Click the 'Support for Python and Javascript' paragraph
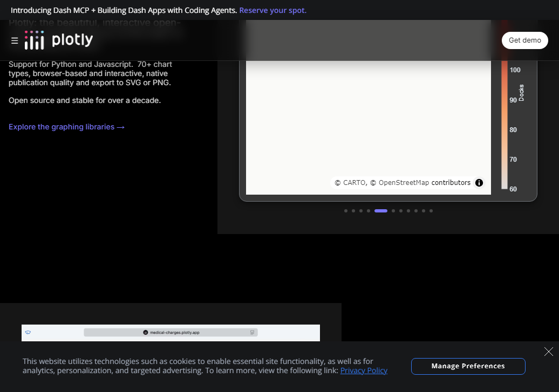Image resolution: width=559 pixels, height=392 pixels. click(90, 73)
